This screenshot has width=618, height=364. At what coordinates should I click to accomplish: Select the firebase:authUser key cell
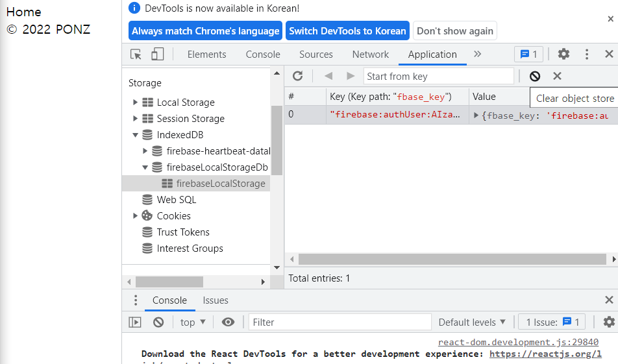tap(397, 115)
